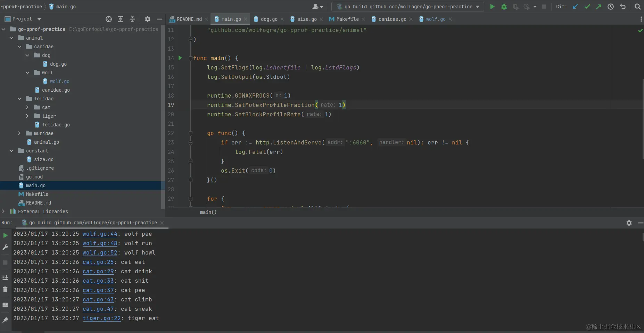Switch to the Makefile editor tab
Screen dimensions: 644x333
click(347, 19)
